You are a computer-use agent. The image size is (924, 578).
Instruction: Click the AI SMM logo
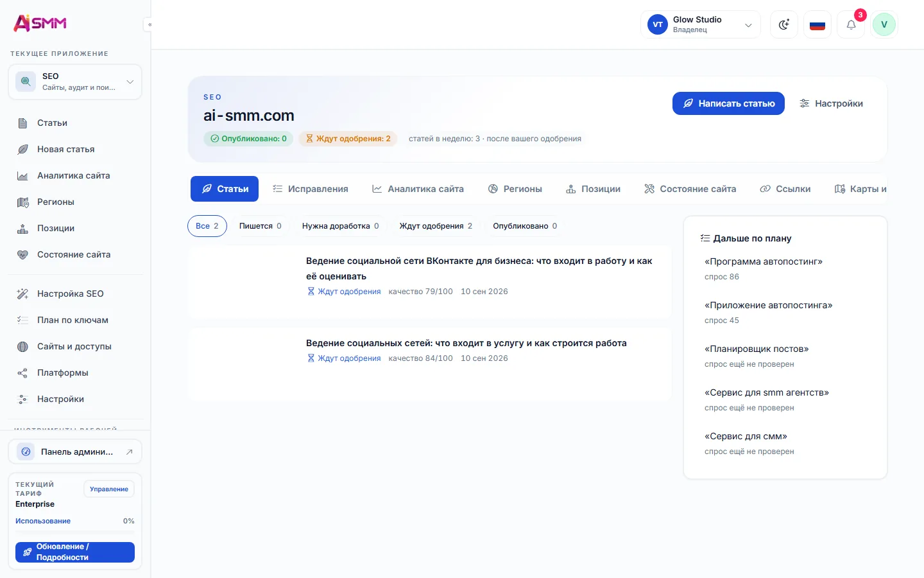coord(40,23)
